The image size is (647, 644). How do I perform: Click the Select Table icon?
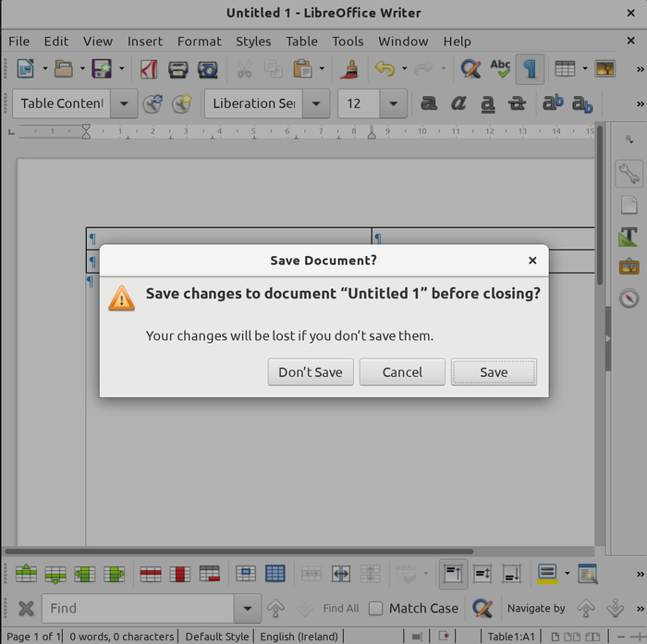coord(275,574)
